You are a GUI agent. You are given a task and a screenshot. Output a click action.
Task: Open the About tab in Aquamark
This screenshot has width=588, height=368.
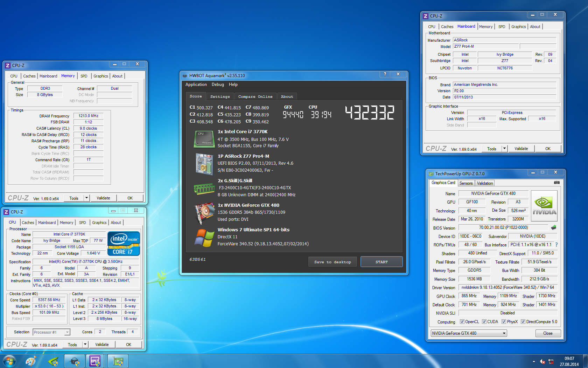point(287,96)
